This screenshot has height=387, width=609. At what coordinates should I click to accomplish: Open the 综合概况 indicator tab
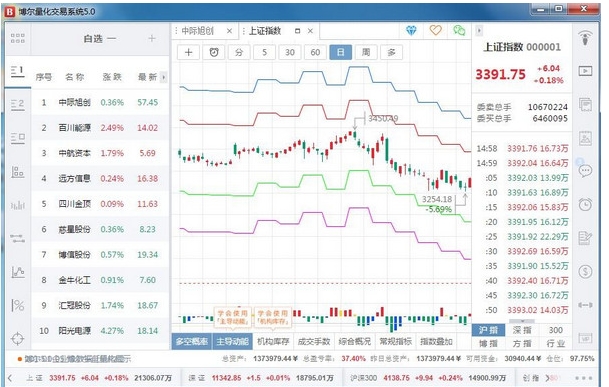355,342
